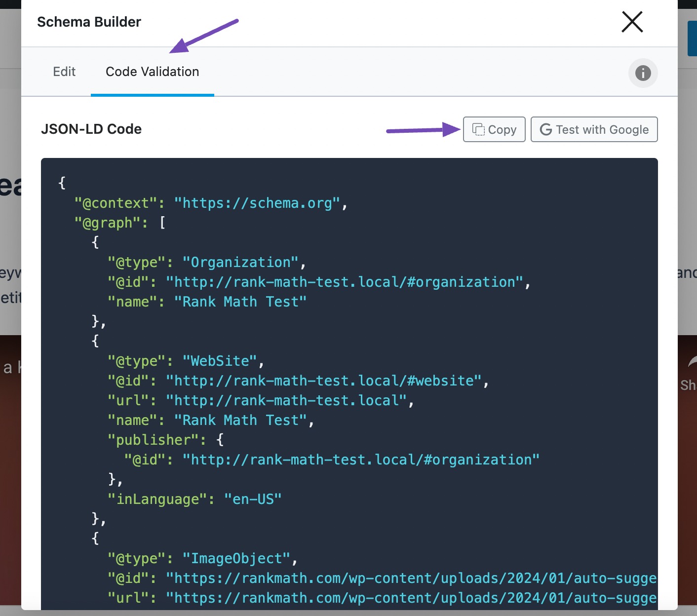Click the "url" rank-math-test.local line
The height and width of the screenshot is (616, 697).
pyautogui.click(x=261, y=401)
